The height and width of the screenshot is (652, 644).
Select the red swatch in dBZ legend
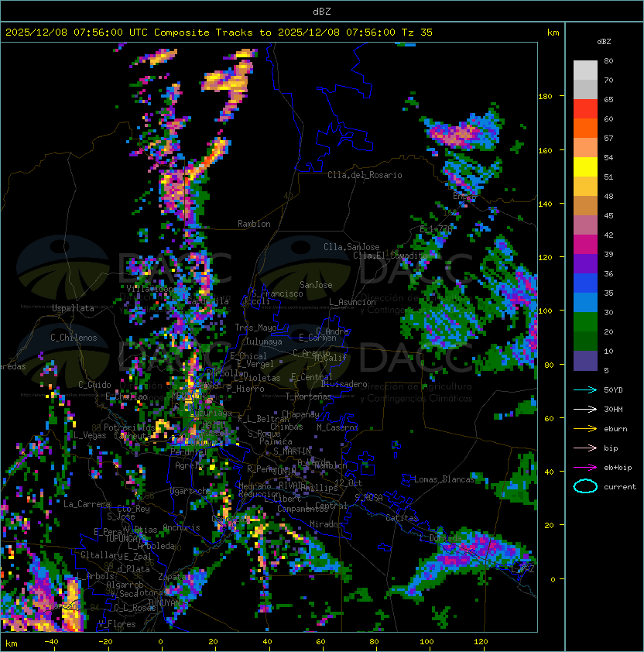coord(585,109)
